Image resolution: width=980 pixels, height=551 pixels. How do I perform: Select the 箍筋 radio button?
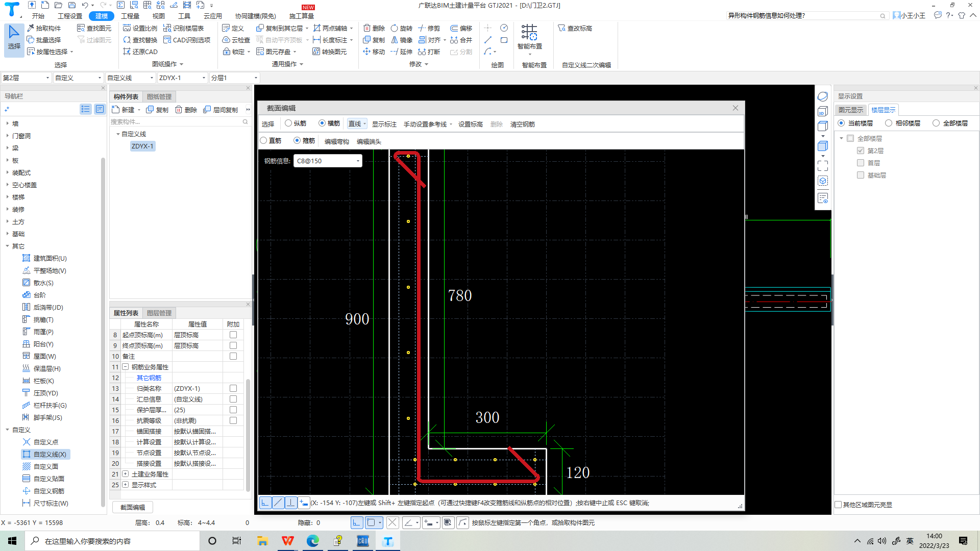click(297, 140)
